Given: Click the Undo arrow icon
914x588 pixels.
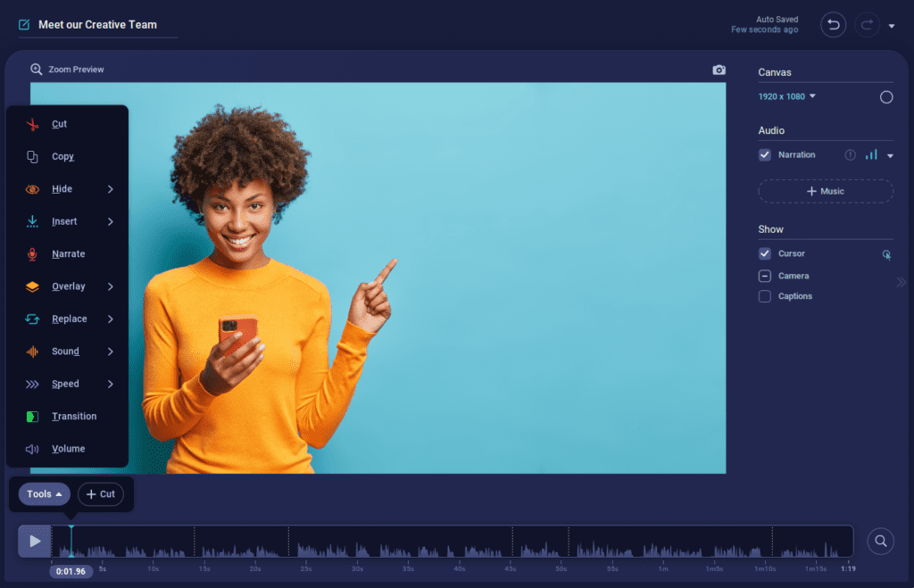Looking at the screenshot, I should [833, 24].
